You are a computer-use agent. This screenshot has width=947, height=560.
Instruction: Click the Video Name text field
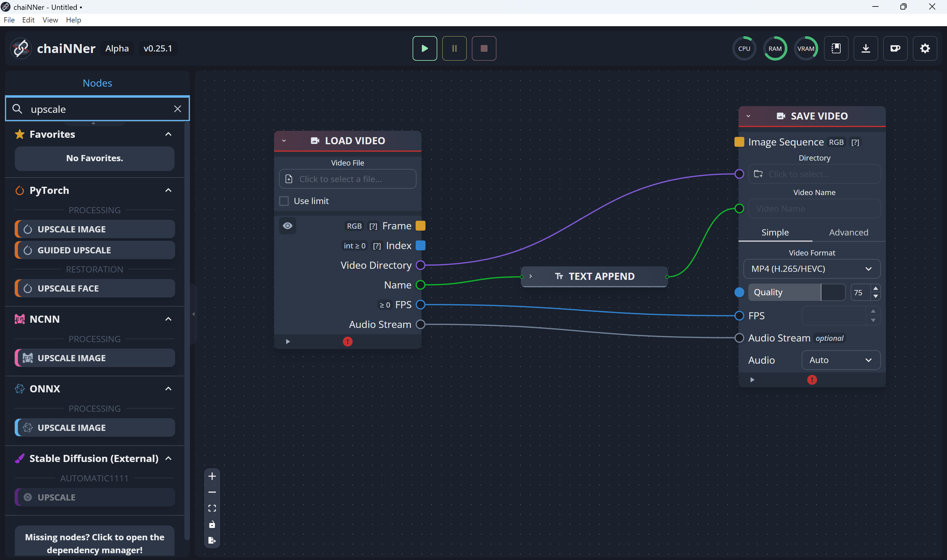coord(814,209)
